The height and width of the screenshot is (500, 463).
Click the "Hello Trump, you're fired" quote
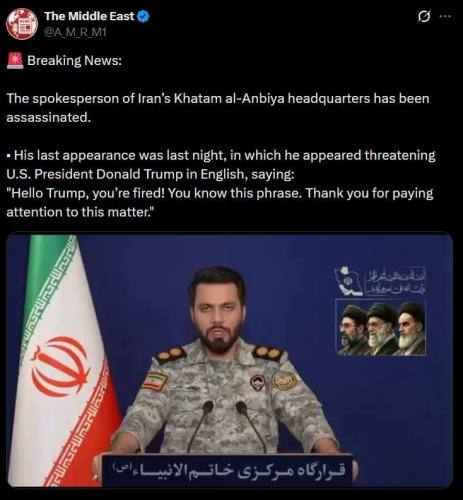click(220, 202)
